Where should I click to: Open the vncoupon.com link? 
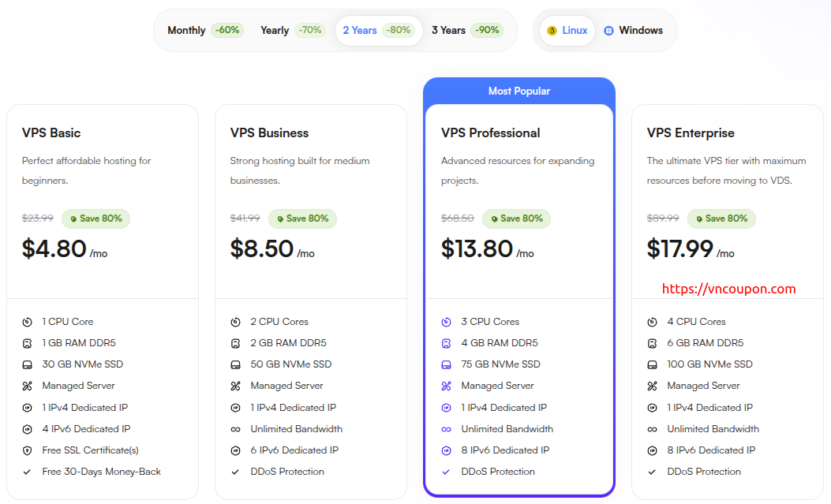tap(728, 289)
